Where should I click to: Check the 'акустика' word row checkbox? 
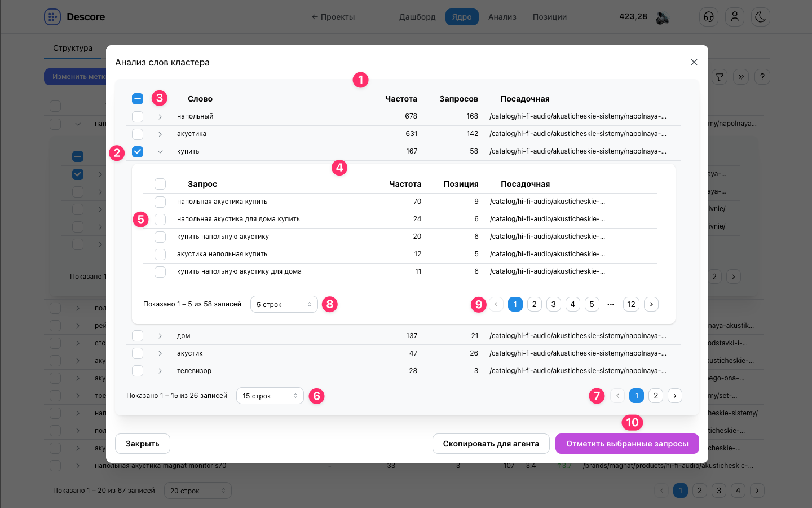coord(138,134)
